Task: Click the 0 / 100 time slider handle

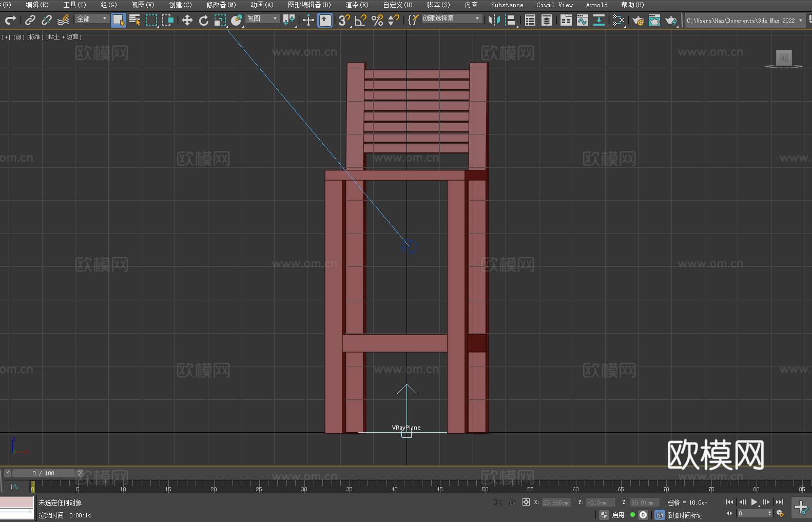Action: click(44, 473)
